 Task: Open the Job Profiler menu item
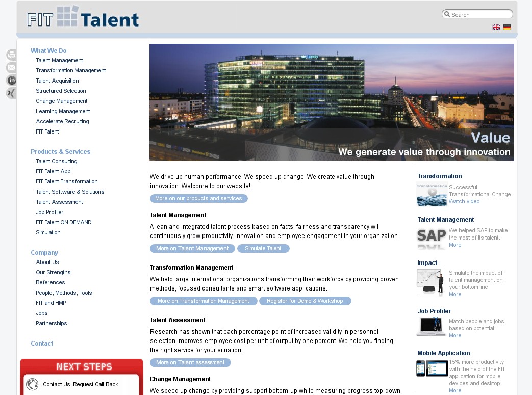coord(49,212)
